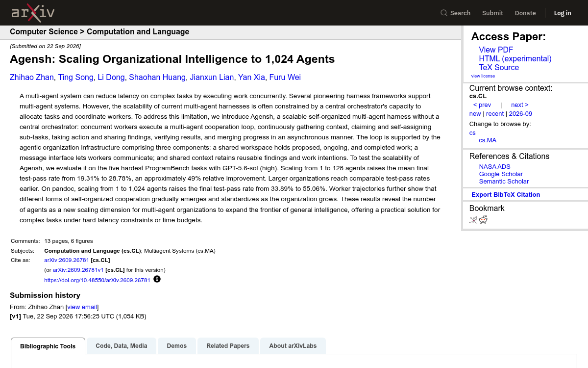
Task: Switch to Code, Data, Media tab
Action: pyautogui.click(x=122, y=346)
